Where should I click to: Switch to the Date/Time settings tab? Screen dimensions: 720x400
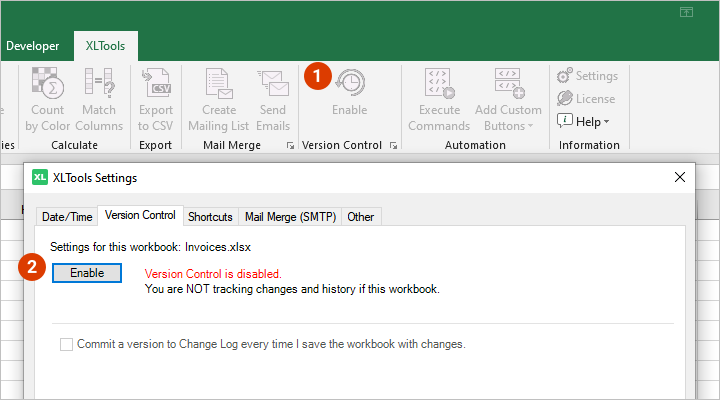tap(66, 216)
